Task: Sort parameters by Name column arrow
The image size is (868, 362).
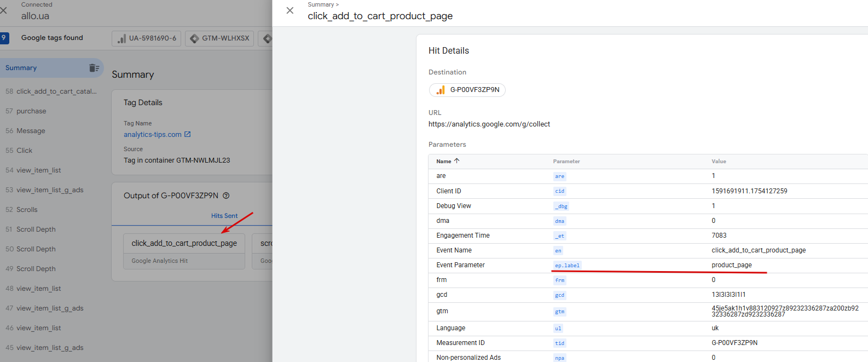Action: [457, 161]
